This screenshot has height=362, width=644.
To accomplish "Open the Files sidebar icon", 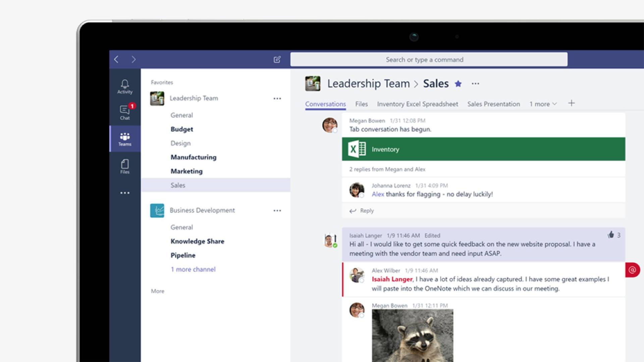I will 125,166.
